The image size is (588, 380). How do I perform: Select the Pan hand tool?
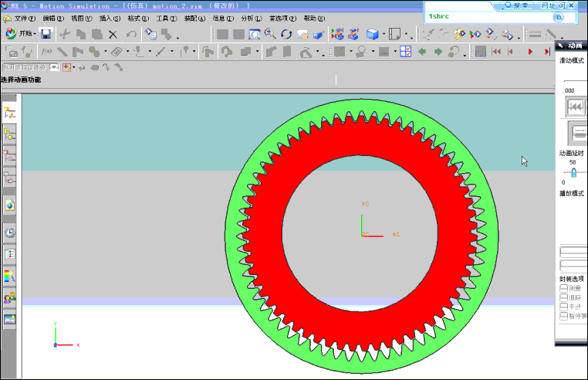coord(302,35)
